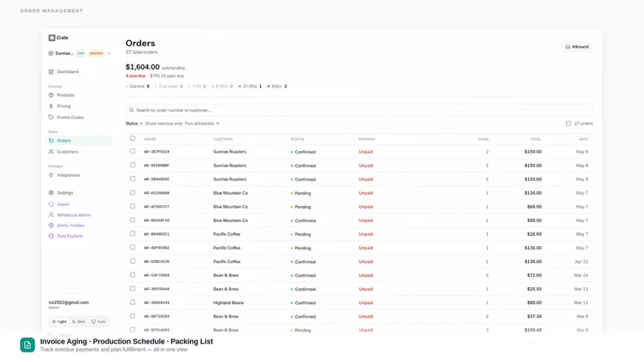The width and height of the screenshot is (644, 362).
Task: Click the Pending status of WO-8848E0C1
Action: (x=300, y=234)
